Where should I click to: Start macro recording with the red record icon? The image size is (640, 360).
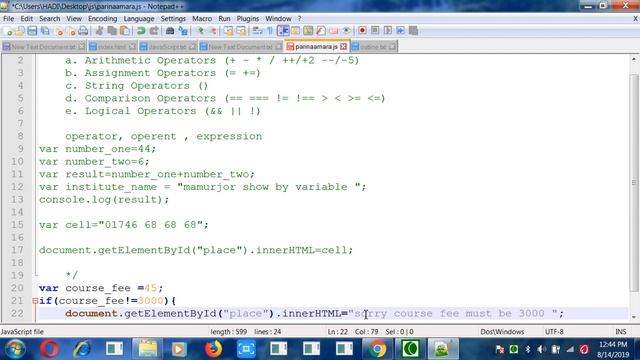pyautogui.click(x=362, y=31)
